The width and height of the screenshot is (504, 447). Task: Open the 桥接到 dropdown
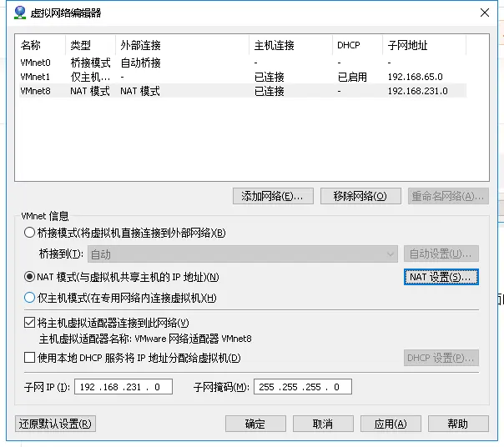click(243, 254)
